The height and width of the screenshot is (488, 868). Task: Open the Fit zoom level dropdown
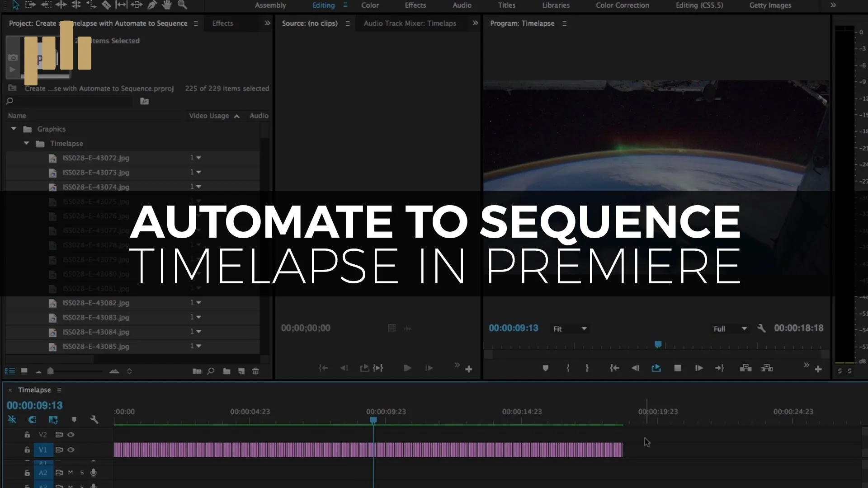[x=570, y=329]
